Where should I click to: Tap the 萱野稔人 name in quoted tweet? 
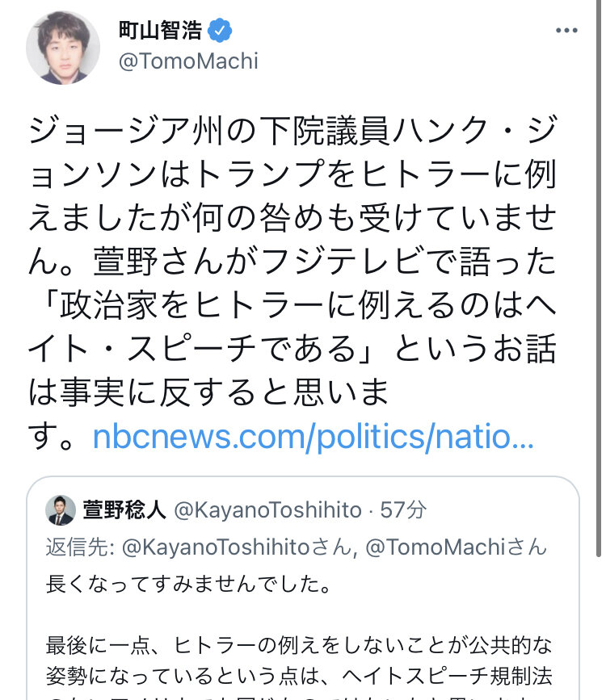pos(124,509)
